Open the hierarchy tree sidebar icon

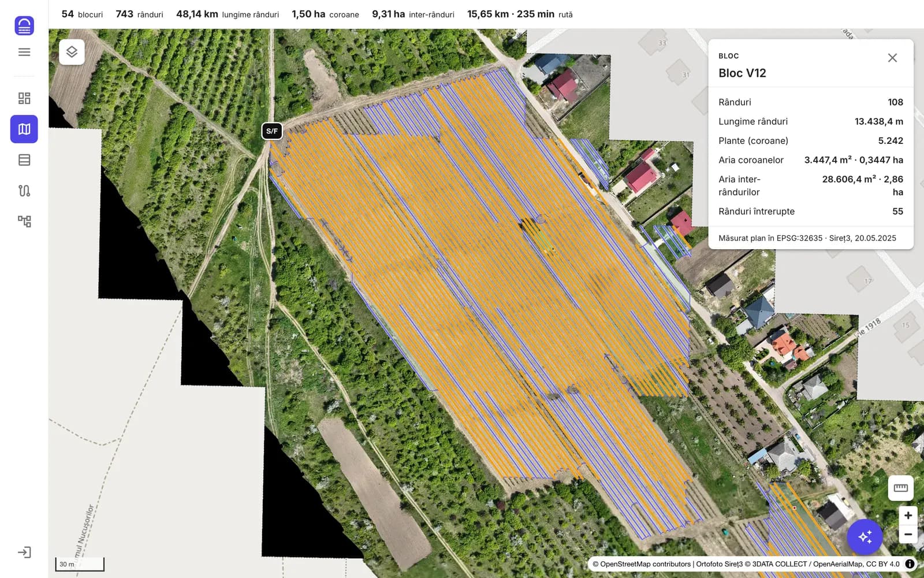coord(24,221)
